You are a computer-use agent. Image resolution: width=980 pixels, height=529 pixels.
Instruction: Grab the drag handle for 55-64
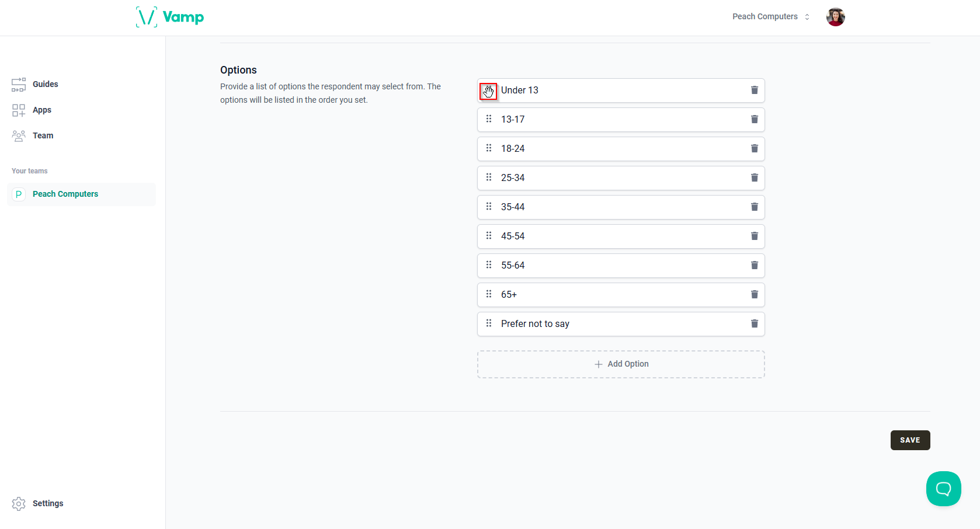489,265
